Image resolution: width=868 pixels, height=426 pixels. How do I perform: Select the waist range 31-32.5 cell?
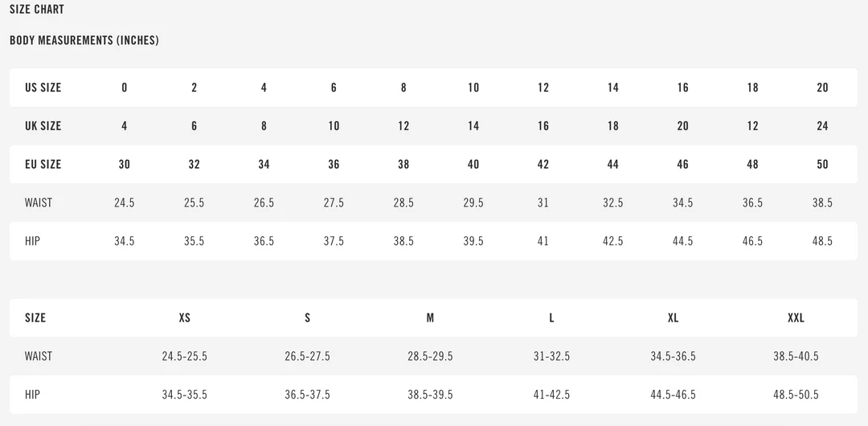[x=551, y=356]
